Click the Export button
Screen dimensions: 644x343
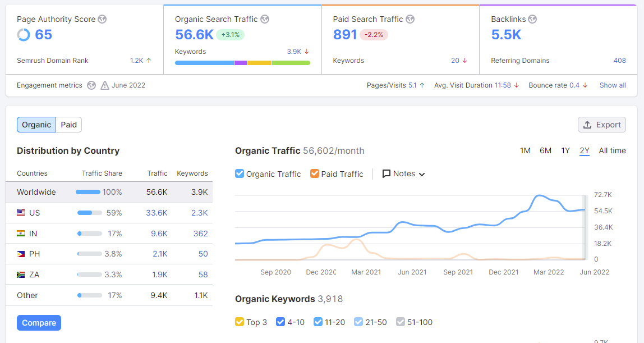coord(601,125)
